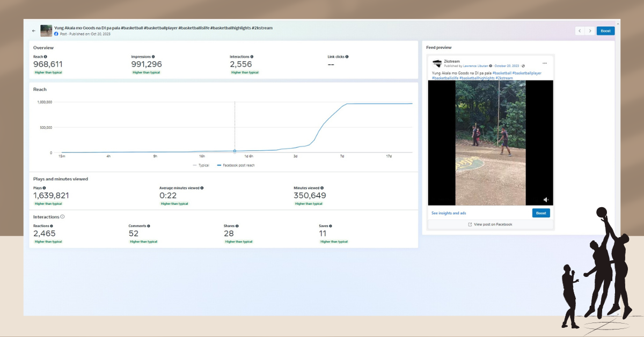Show info tooltip for Saves
The height and width of the screenshot is (337, 644).
pos(330,226)
